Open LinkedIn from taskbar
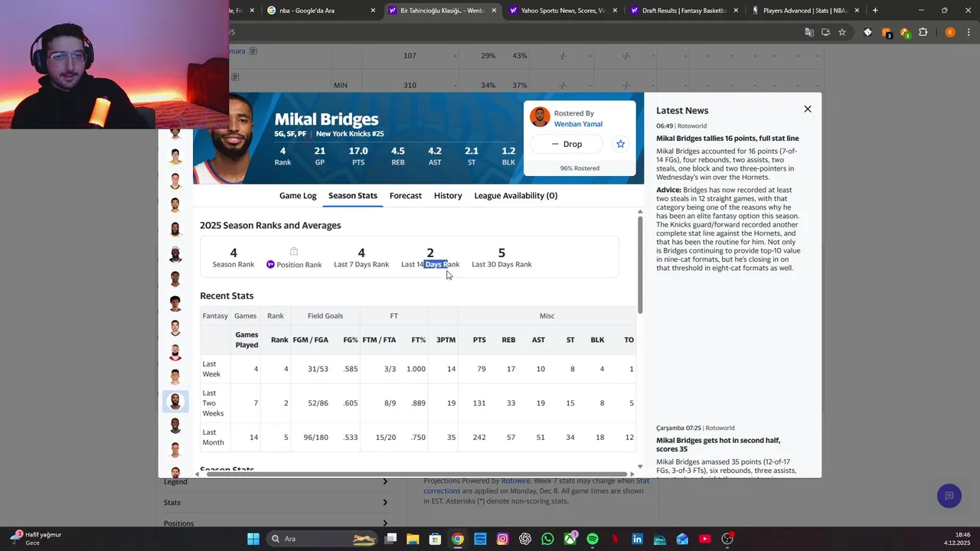Image resolution: width=980 pixels, height=551 pixels. (637, 539)
